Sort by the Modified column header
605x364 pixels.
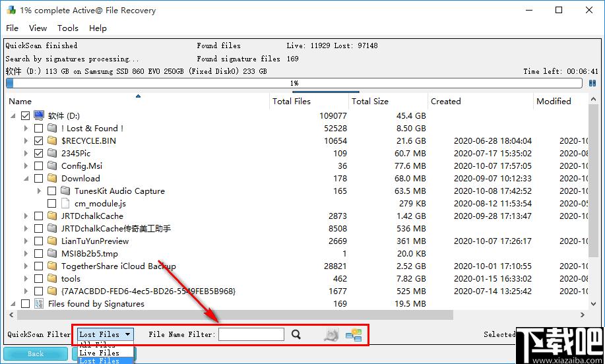click(561, 101)
